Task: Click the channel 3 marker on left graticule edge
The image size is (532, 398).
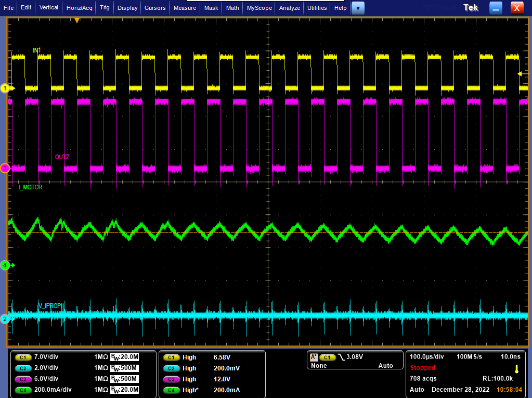Action: [x=4, y=168]
